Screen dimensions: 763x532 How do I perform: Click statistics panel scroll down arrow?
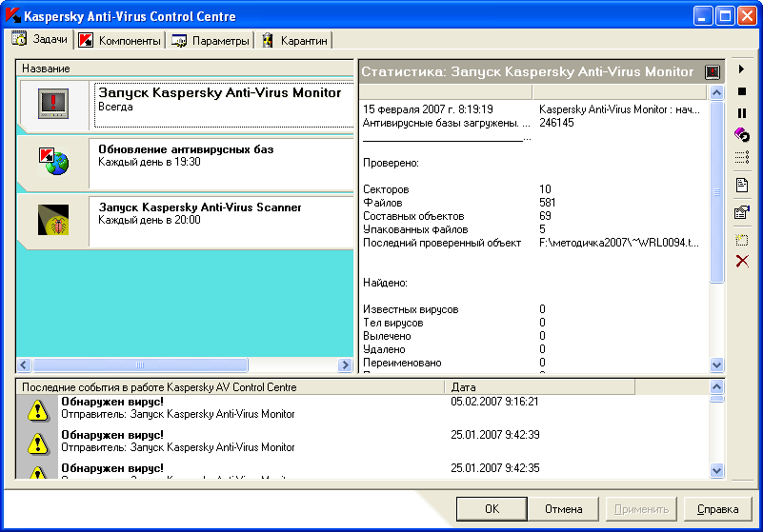(716, 365)
